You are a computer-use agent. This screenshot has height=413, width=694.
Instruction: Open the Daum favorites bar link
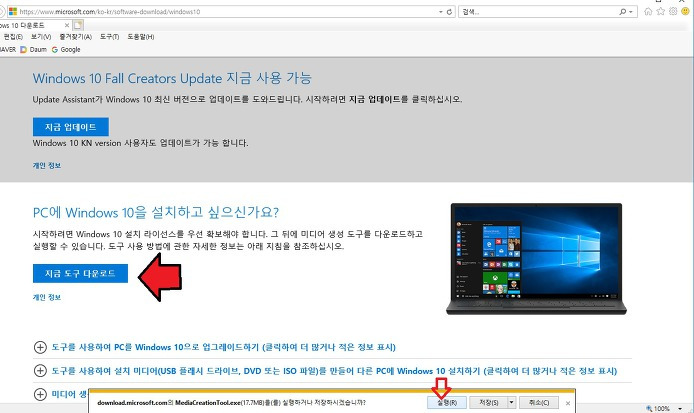(x=34, y=50)
